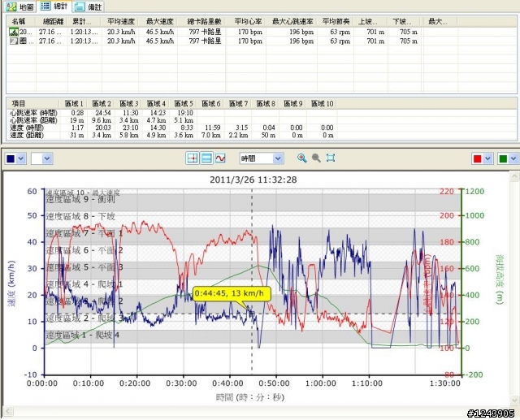Click the 0:44:45, 13 km/h chart tooltip

click(232, 294)
